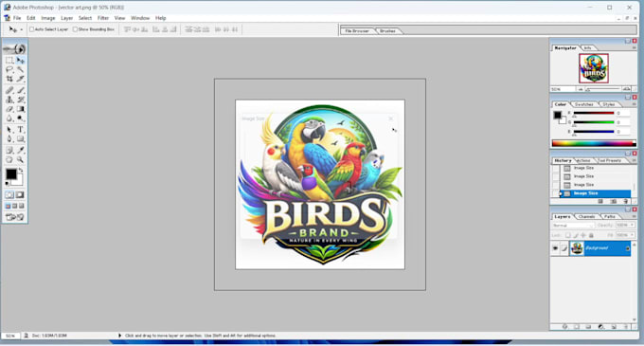The width and height of the screenshot is (644, 346).
Task: Open the Color panel options menu
Action: click(x=634, y=104)
